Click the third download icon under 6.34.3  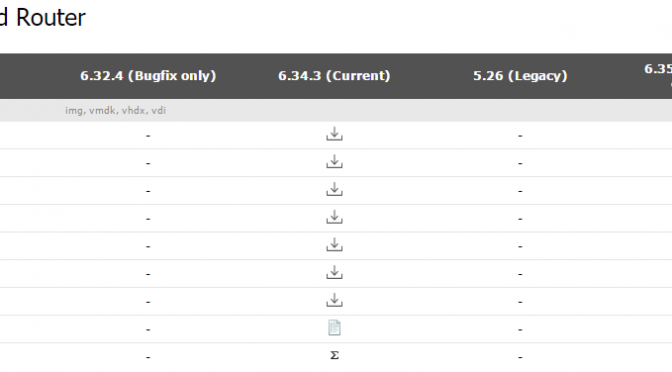pyautogui.click(x=334, y=189)
